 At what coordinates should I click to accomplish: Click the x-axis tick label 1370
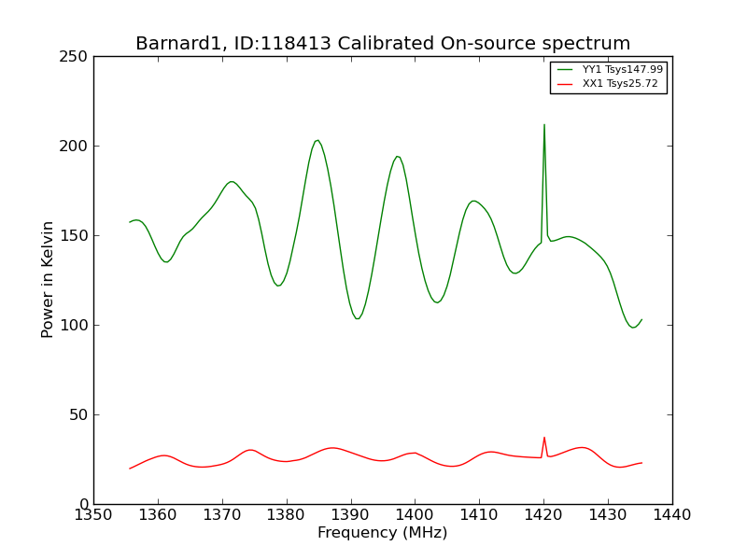pyautogui.click(x=222, y=515)
